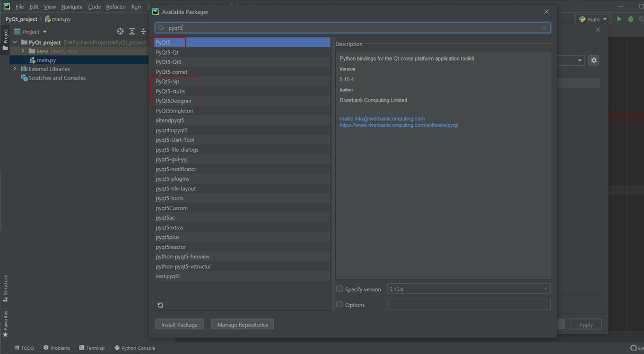This screenshot has width=644, height=354.
Task: Open the Python Console tool window
Action: [135, 348]
